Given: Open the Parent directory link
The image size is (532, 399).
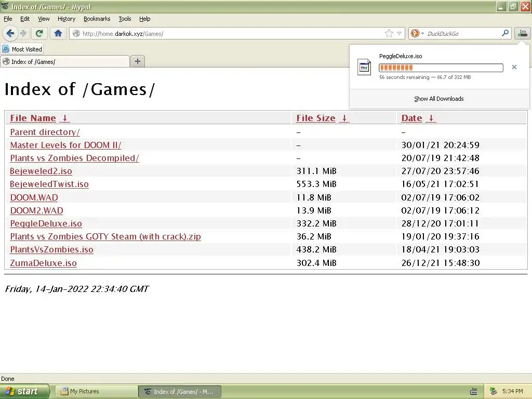Looking at the screenshot, I should pos(45,132).
